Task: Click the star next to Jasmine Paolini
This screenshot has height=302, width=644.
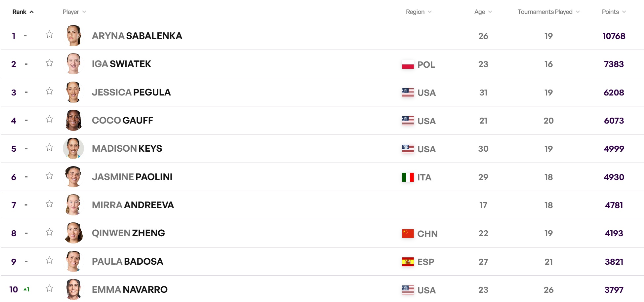Action: 50,175
